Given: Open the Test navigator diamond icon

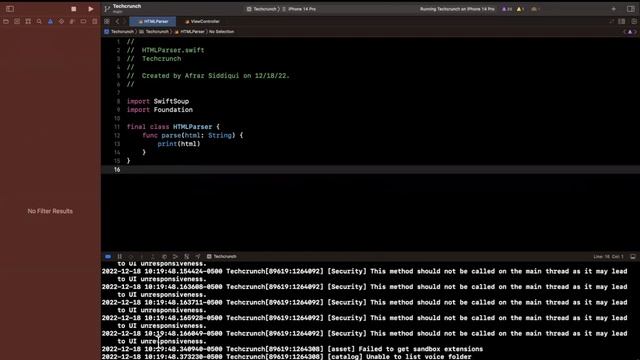Looking at the screenshot, I should (x=61, y=21).
